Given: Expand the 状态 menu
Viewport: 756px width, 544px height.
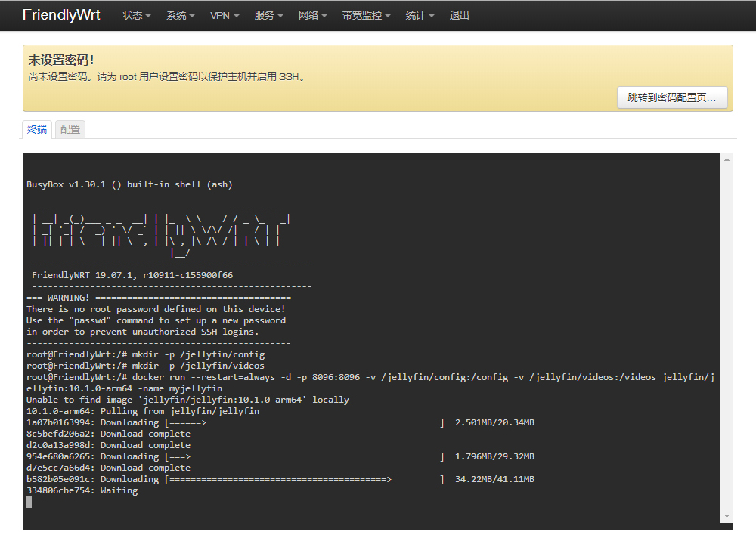Looking at the screenshot, I should pos(136,15).
